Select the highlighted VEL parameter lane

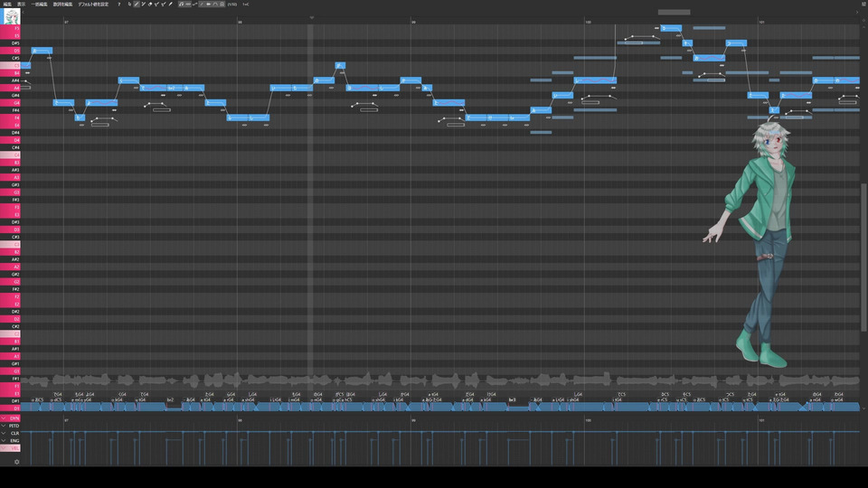11,448
